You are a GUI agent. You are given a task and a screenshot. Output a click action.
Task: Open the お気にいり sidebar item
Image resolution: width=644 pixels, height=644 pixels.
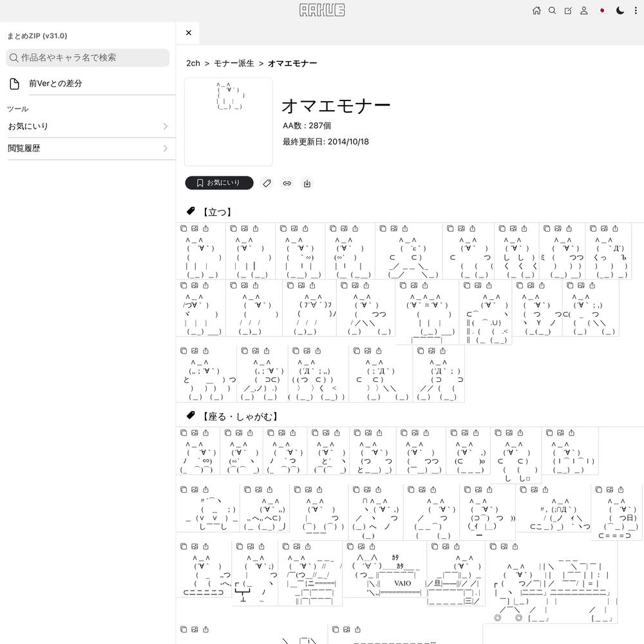88,126
